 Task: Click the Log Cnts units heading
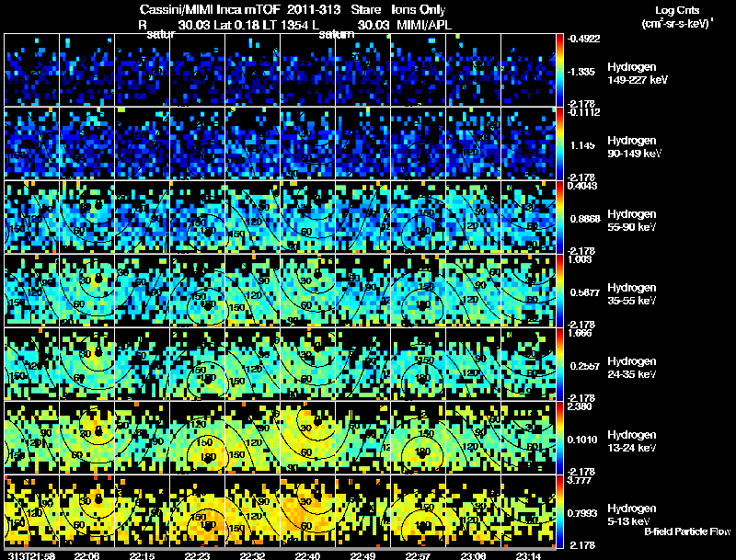677,10
